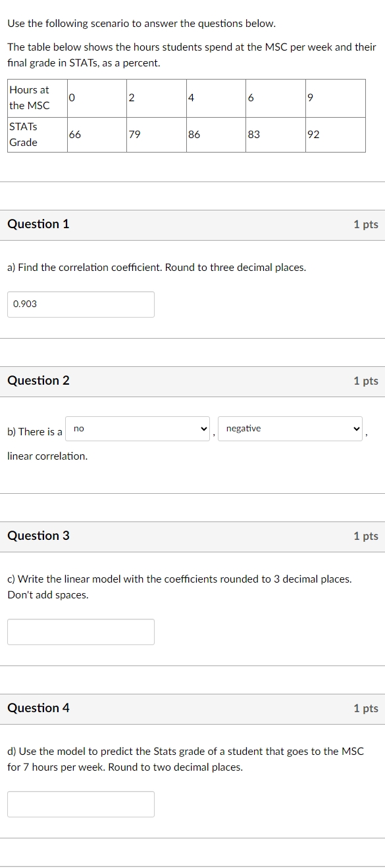Screen dimensions: 385x868
Task: Click the table cell containing grade 92
Action: [x=335, y=134]
